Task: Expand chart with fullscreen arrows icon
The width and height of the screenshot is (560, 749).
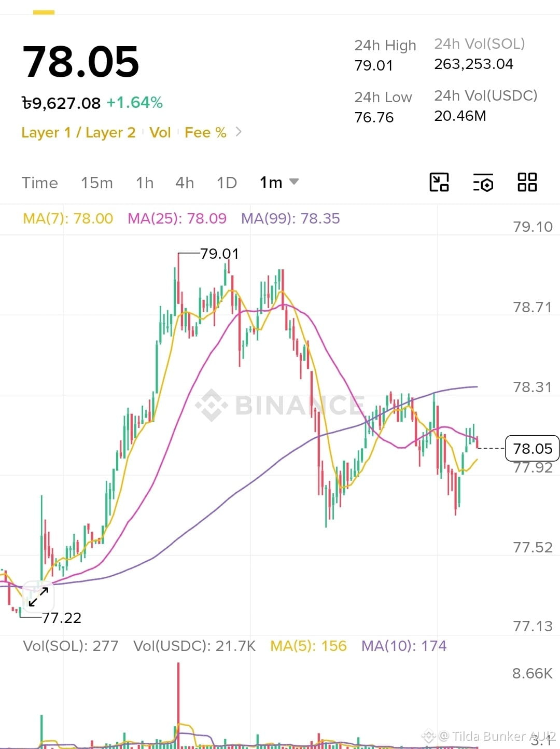Action: pyautogui.click(x=38, y=597)
